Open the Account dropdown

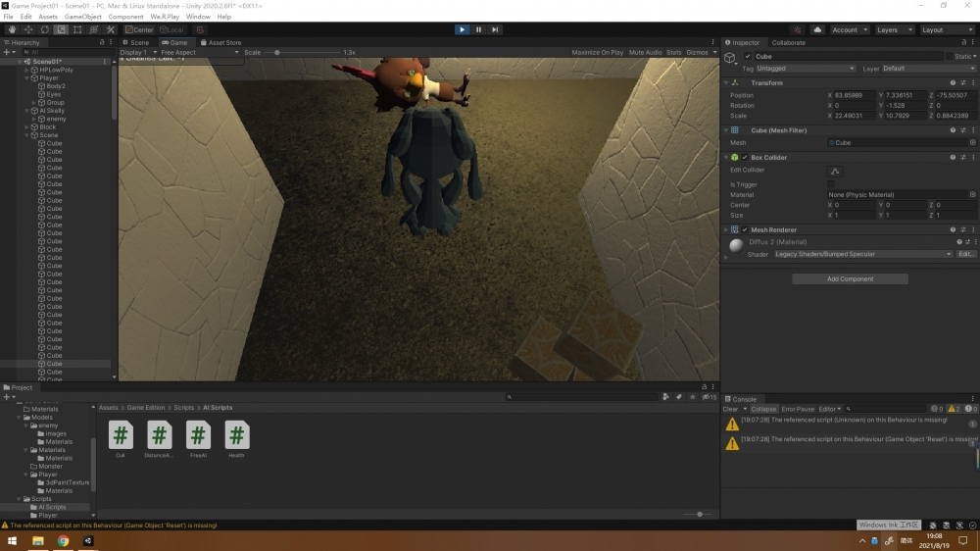click(x=850, y=29)
